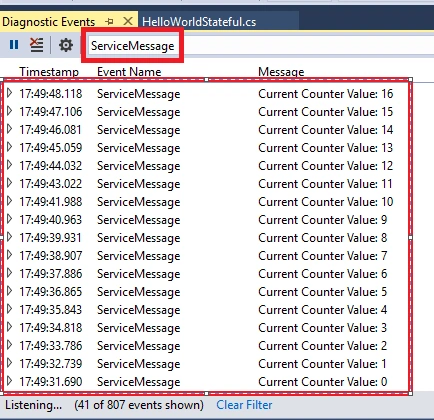Expand event at 17:49:39.931
The height and width of the screenshot is (420, 434).
[x=10, y=237]
